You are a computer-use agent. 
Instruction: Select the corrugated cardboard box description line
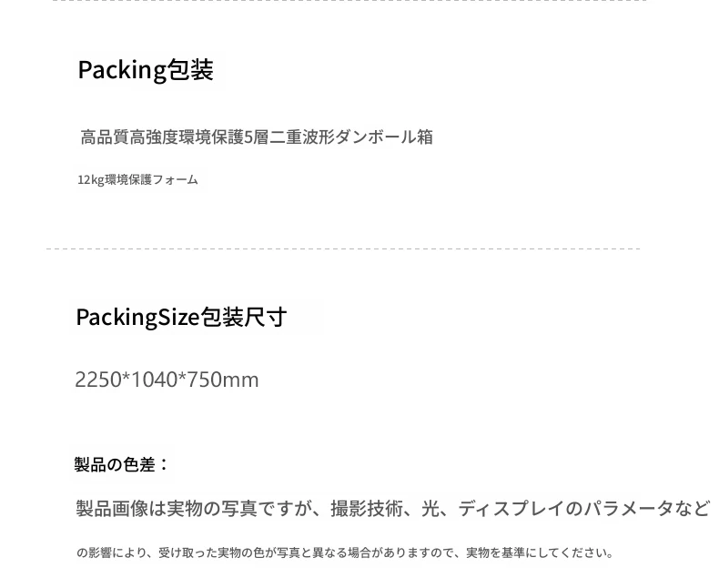coord(257,137)
